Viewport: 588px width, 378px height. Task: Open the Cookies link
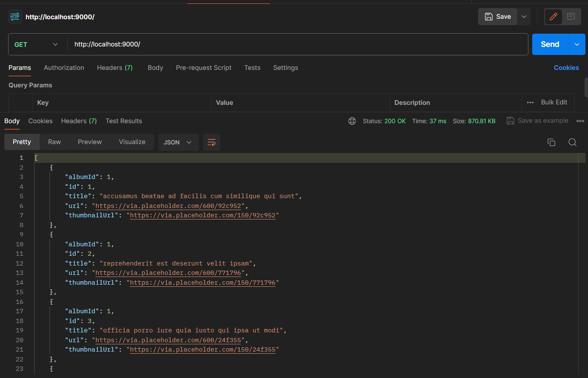pos(566,68)
